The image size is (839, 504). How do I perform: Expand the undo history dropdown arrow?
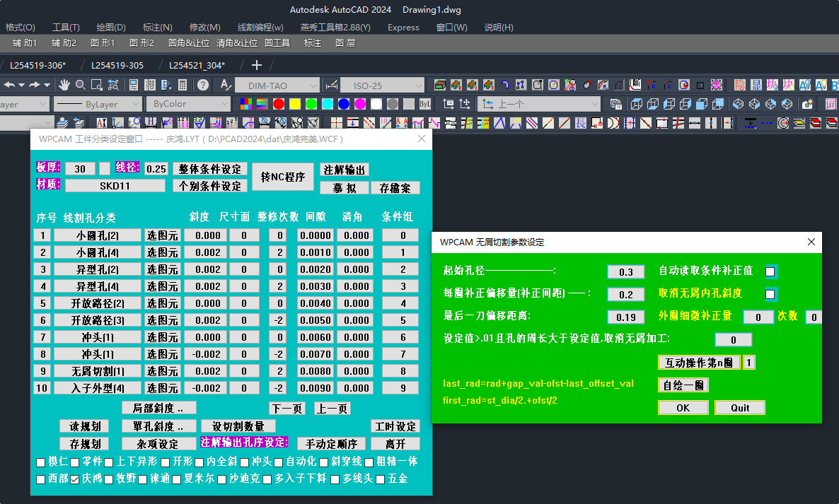pyautogui.click(x=21, y=85)
